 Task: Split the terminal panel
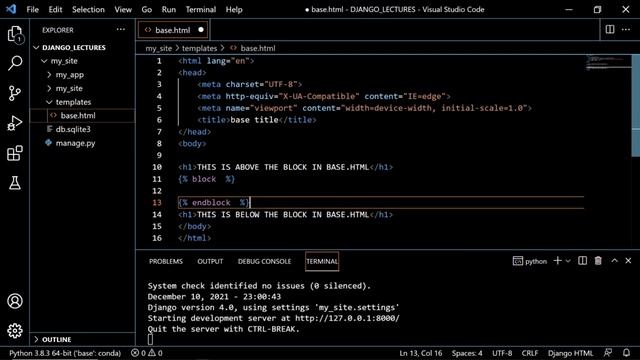point(582,261)
